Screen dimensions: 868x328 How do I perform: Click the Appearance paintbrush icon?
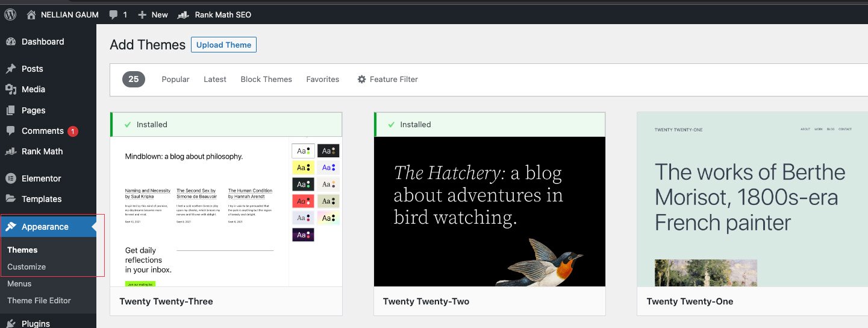(11, 227)
